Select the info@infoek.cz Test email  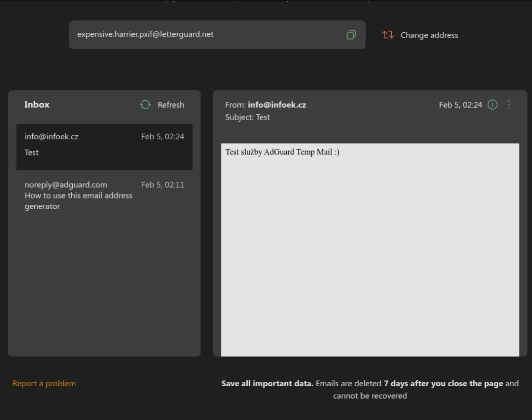coord(104,147)
